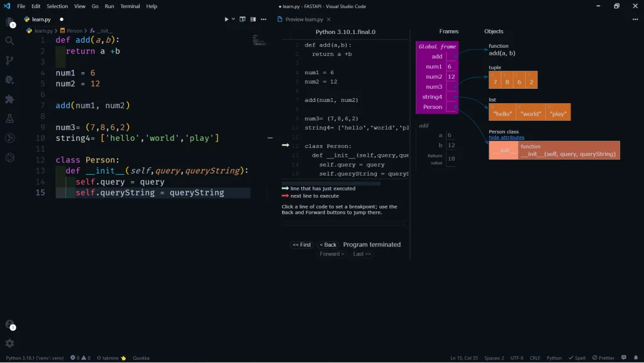The image size is (644, 363).
Task: Run the Python file with the play button
Action: 225,19
